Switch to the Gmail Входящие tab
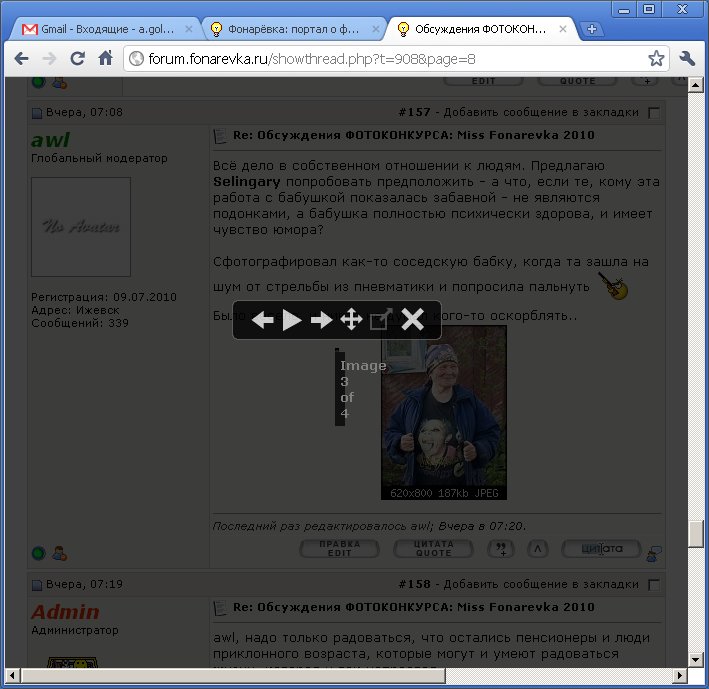The image size is (709, 689). (x=108, y=29)
